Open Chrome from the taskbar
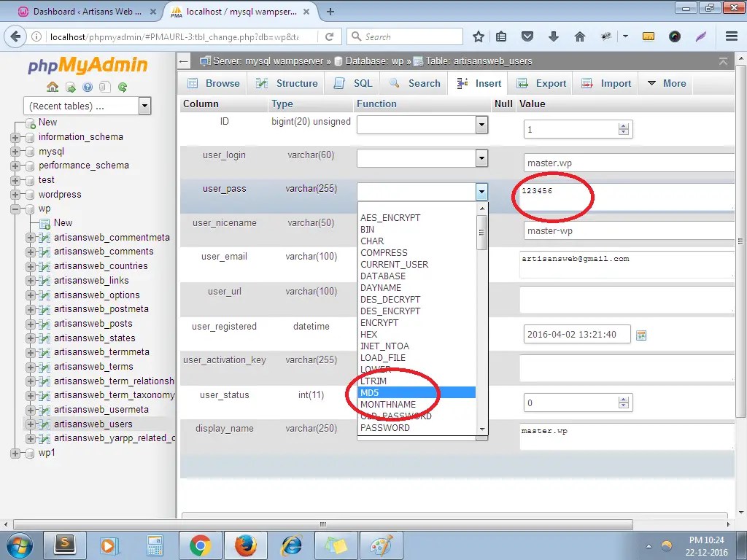This screenshot has height=560, width=747. tap(200, 545)
